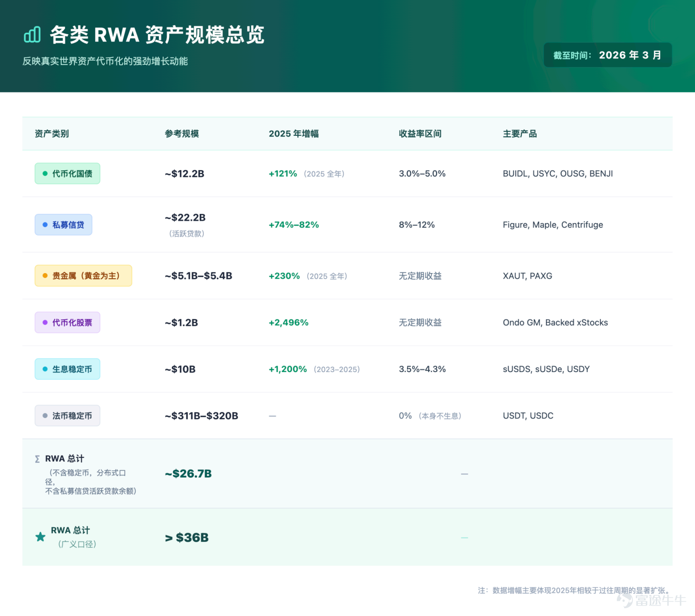
Task: Click the +2,496% growth figure
Action: coord(288,323)
